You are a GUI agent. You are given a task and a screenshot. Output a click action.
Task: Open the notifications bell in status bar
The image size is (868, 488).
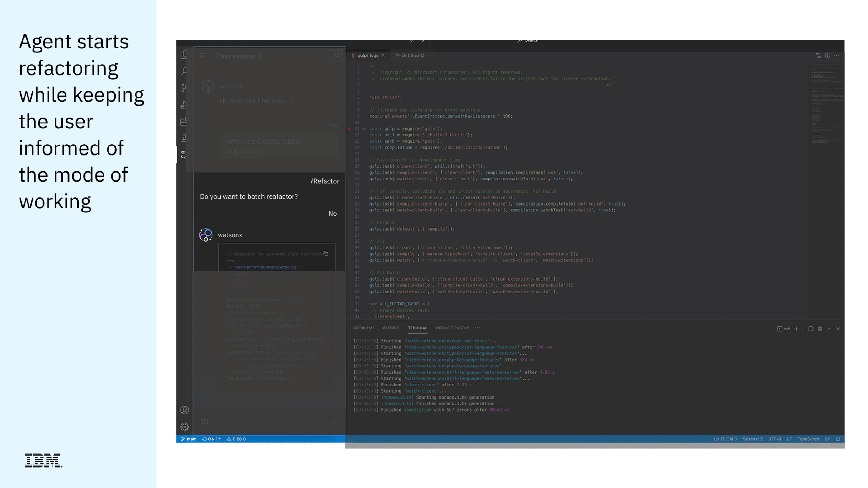(838, 439)
